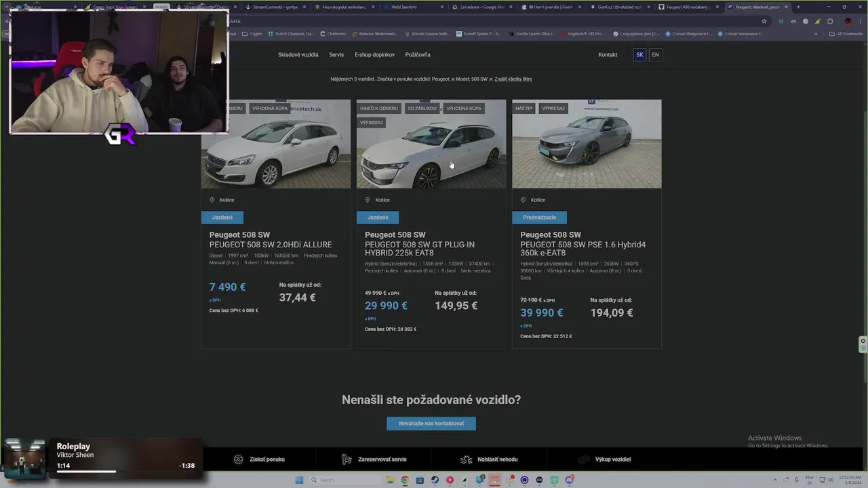The height and width of the screenshot is (488, 868).
Task: Open Skladové vozidlá menu
Action: (298, 55)
